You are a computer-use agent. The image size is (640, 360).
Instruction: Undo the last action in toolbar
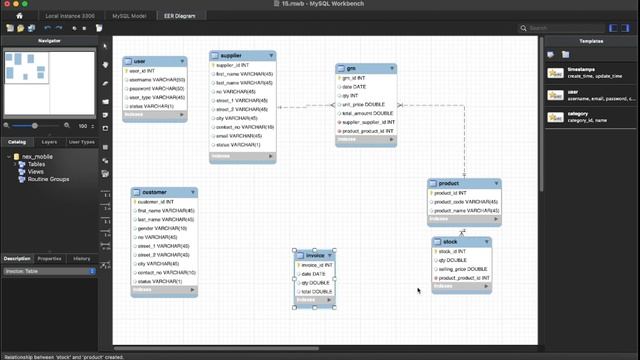(48, 28)
